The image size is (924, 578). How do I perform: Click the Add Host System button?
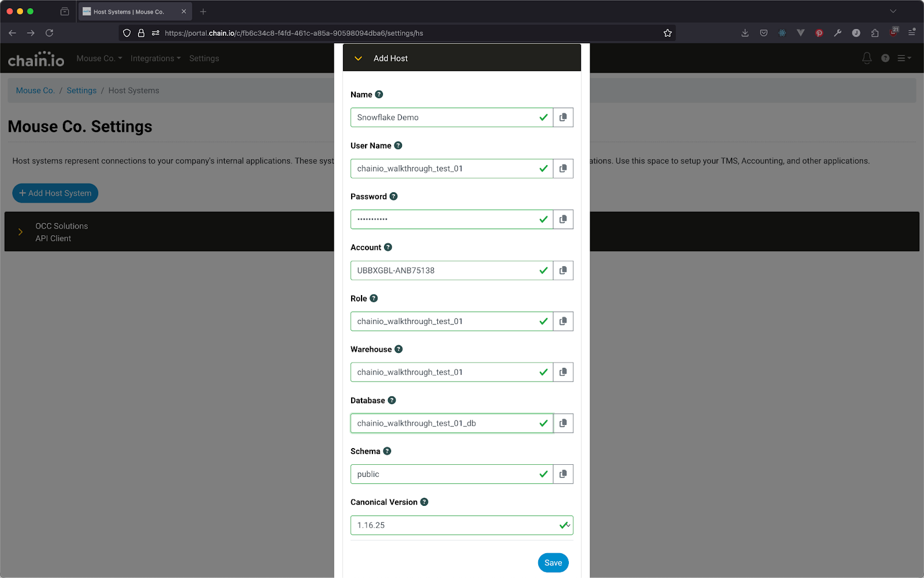[55, 193]
